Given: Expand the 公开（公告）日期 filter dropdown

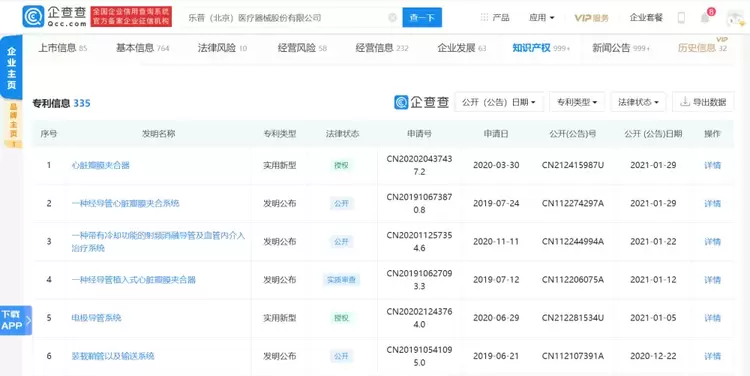Looking at the screenshot, I should (x=498, y=102).
